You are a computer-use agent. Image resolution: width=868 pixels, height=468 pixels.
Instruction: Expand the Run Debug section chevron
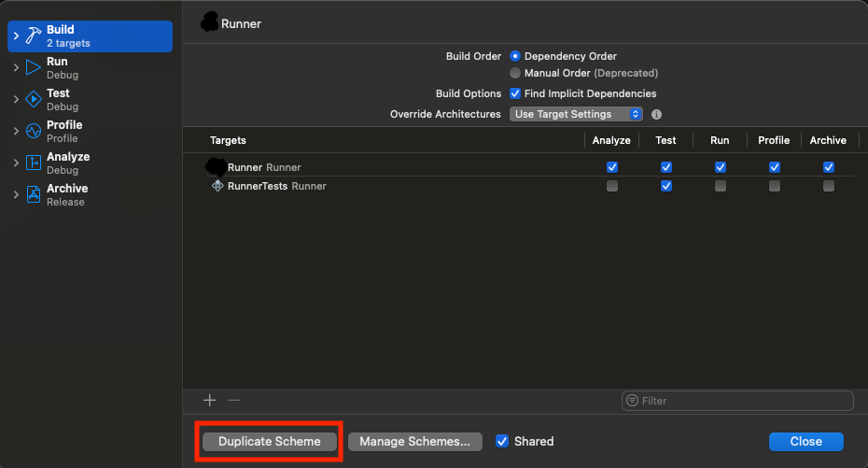(16, 67)
